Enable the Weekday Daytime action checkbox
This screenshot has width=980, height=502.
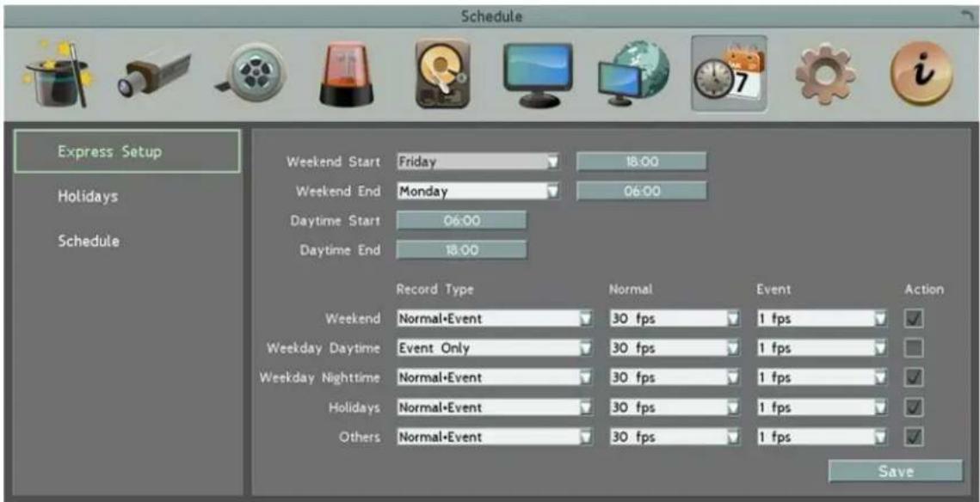point(914,348)
